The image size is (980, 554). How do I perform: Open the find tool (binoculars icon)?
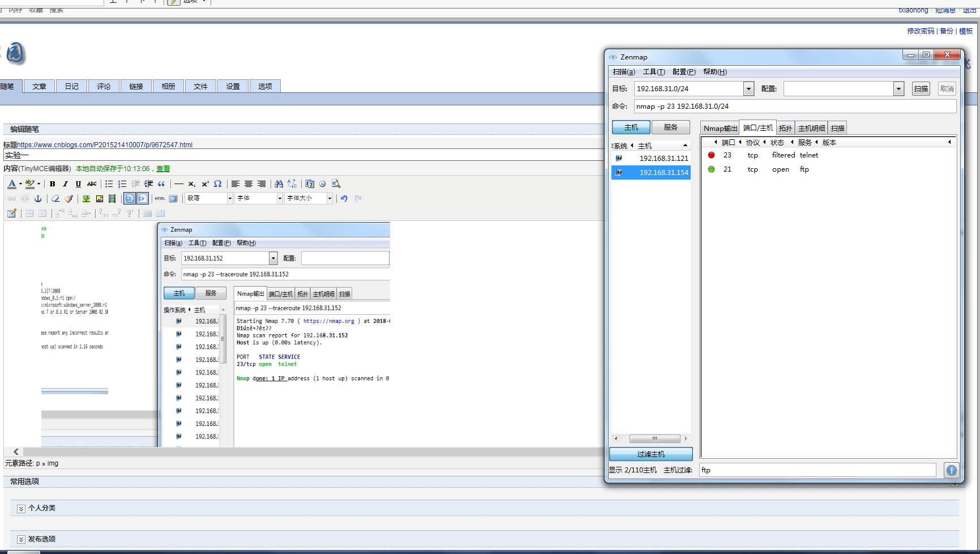(x=279, y=184)
